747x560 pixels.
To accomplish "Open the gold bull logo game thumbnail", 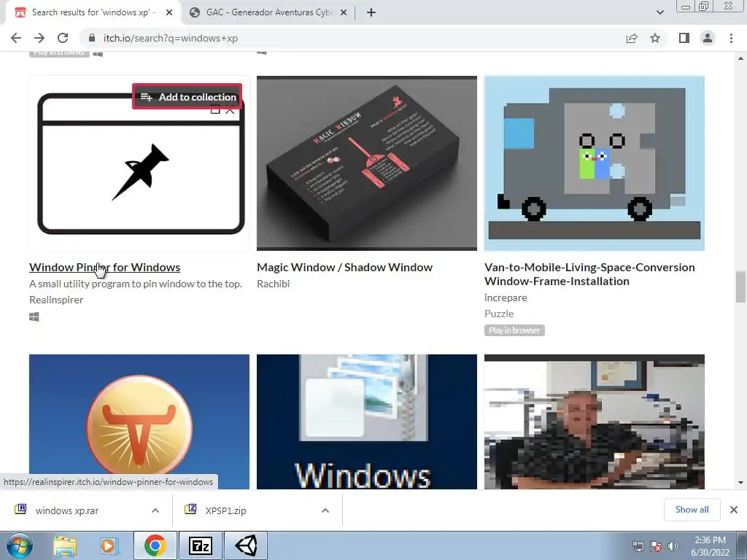I will (x=139, y=421).
